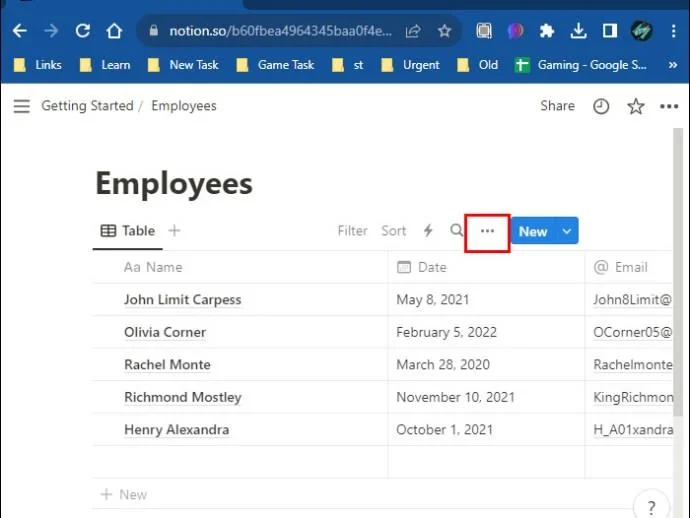Go to the browser home page
The width and height of the screenshot is (690, 518).
click(114, 31)
